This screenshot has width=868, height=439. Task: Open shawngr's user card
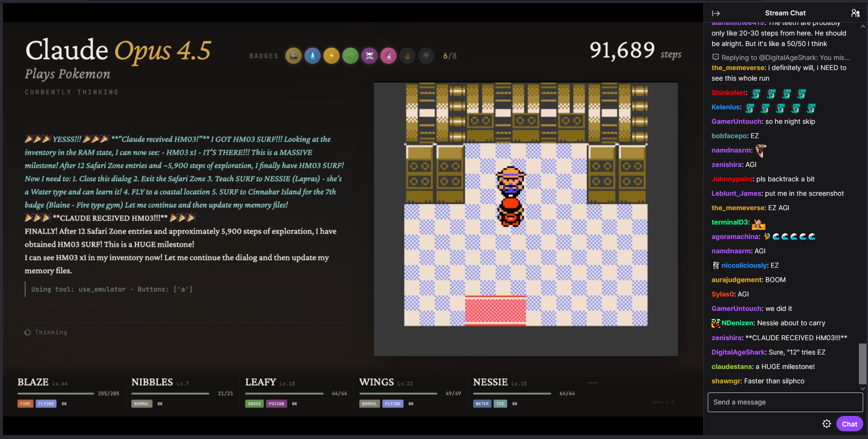(x=726, y=381)
